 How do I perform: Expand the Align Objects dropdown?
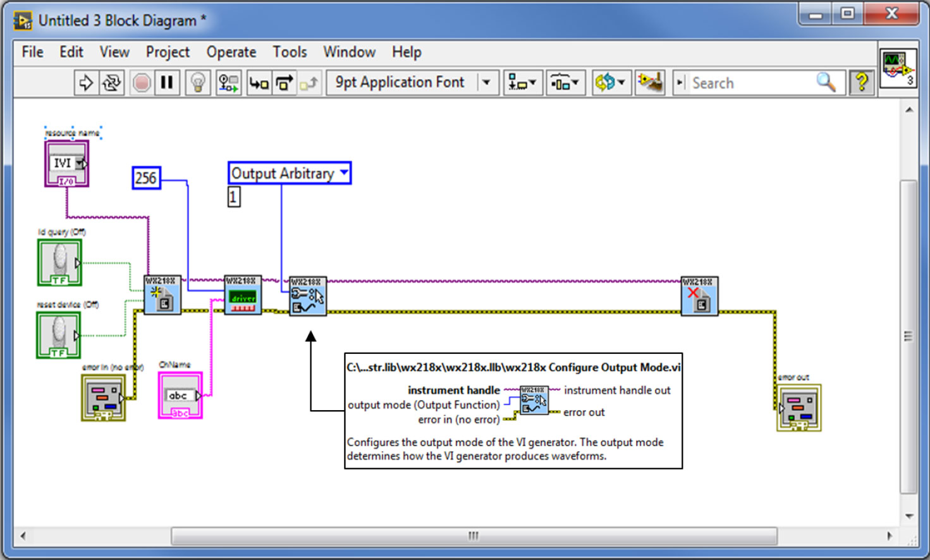(523, 83)
